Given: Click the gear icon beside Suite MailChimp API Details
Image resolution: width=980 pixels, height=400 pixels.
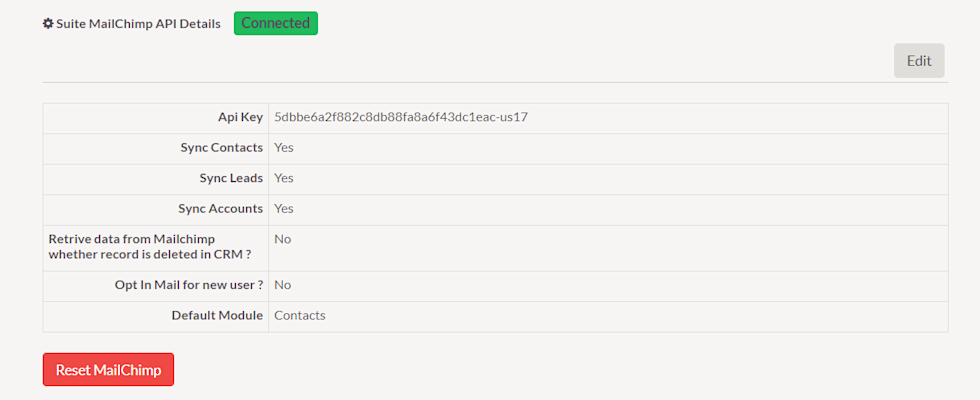Looking at the screenshot, I should (x=48, y=23).
